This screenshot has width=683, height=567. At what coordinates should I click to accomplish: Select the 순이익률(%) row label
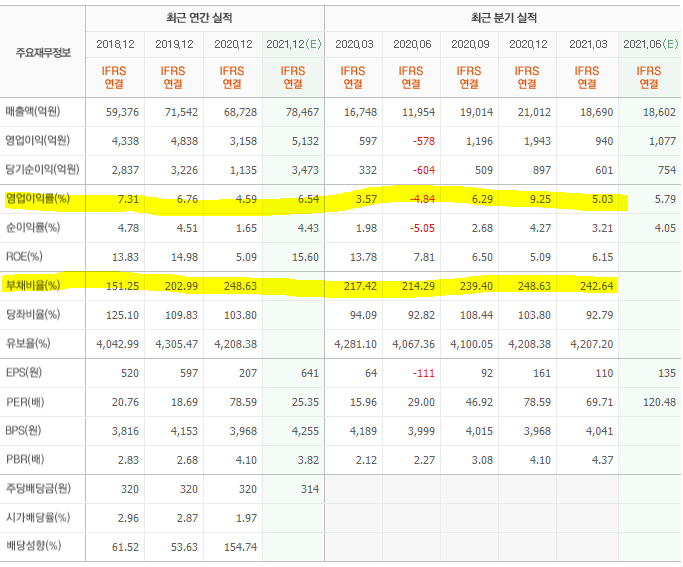tap(33, 227)
